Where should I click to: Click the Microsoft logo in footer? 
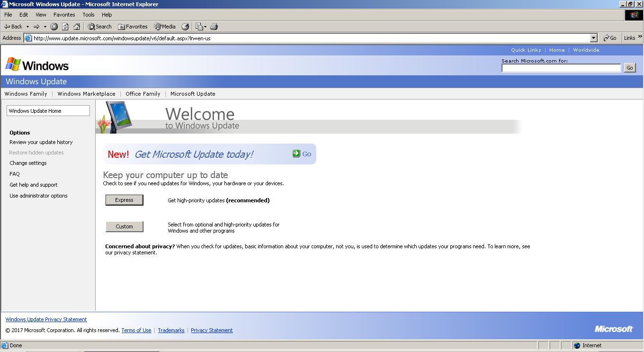pos(614,329)
